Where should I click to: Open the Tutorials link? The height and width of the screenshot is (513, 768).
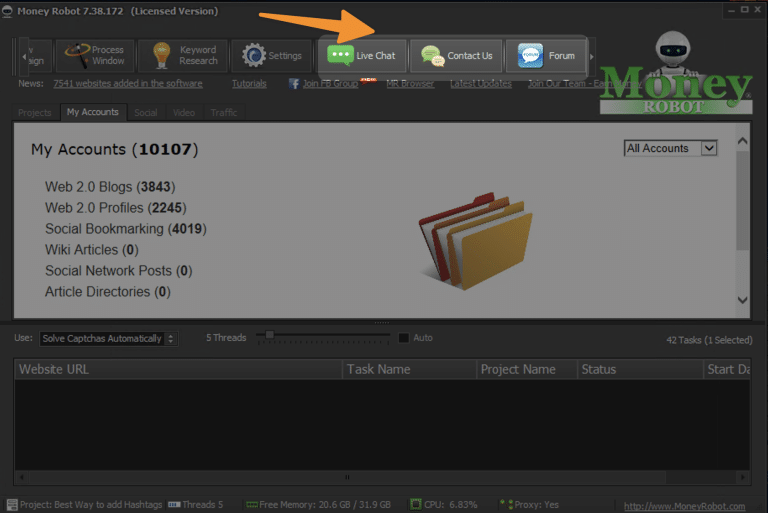coord(249,84)
